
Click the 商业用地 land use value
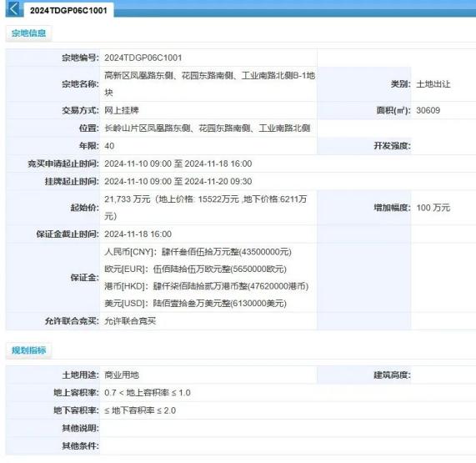pyautogui.click(x=122, y=375)
